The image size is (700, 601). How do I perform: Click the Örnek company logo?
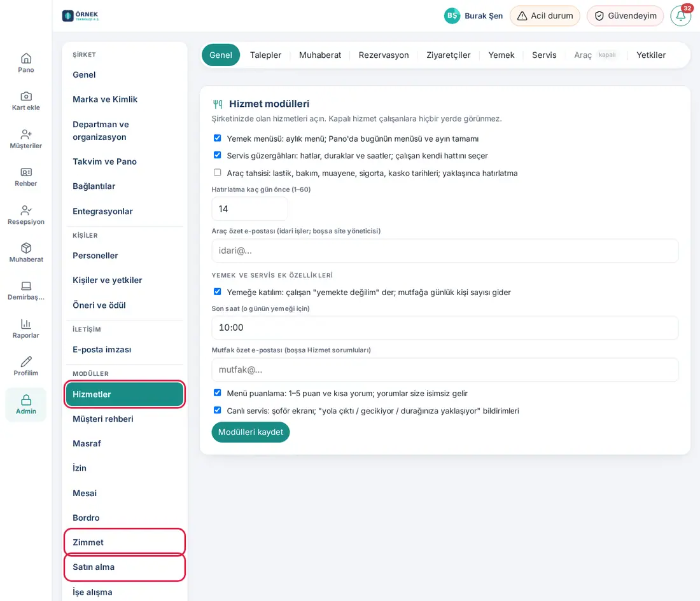pos(81,16)
